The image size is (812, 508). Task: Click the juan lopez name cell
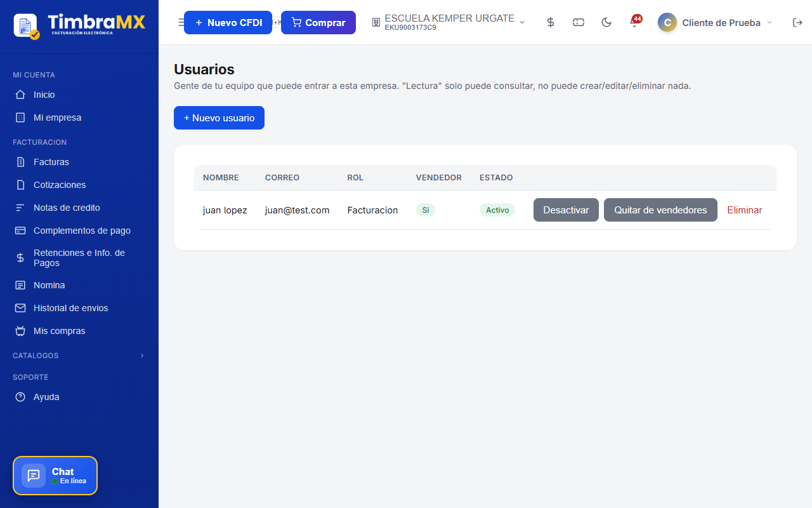coord(225,210)
